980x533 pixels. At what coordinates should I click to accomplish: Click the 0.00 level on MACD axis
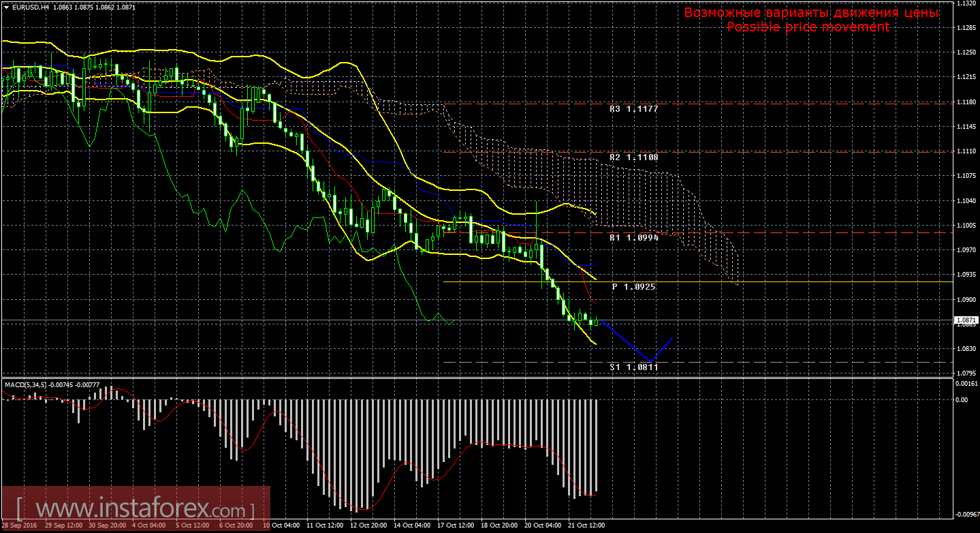(960, 399)
